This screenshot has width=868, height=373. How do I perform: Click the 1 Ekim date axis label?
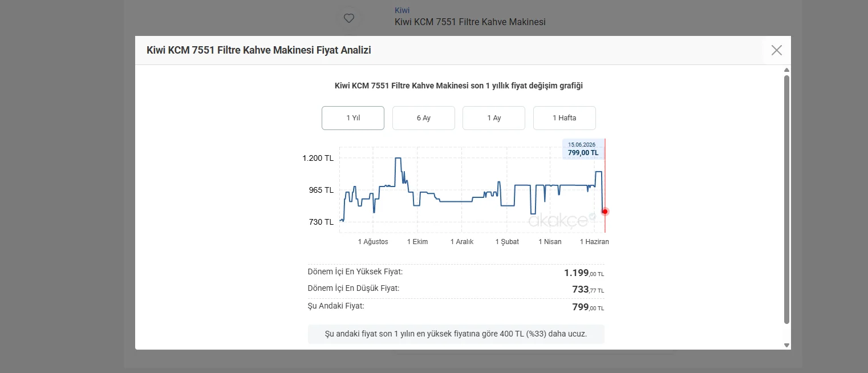point(417,242)
